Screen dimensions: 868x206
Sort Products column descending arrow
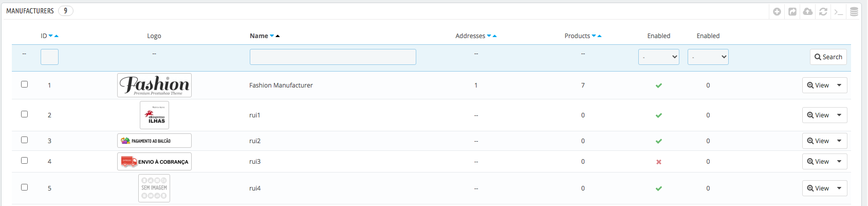[594, 36]
